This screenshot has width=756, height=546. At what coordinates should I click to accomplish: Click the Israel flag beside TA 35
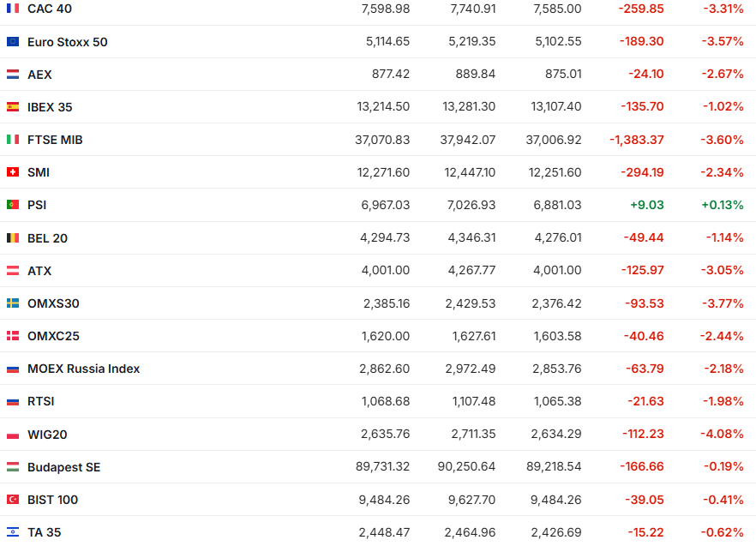point(13,532)
